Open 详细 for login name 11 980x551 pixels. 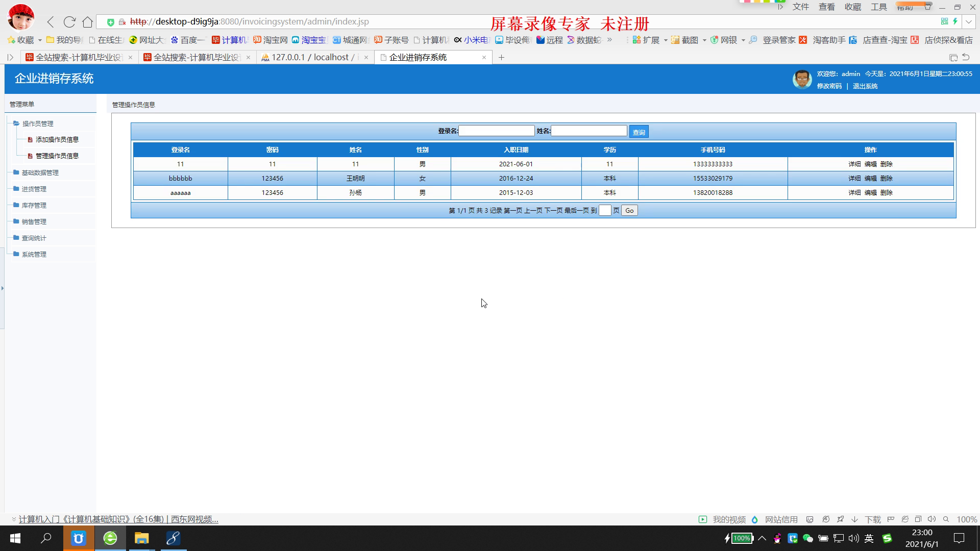click(x=854, y=164)
